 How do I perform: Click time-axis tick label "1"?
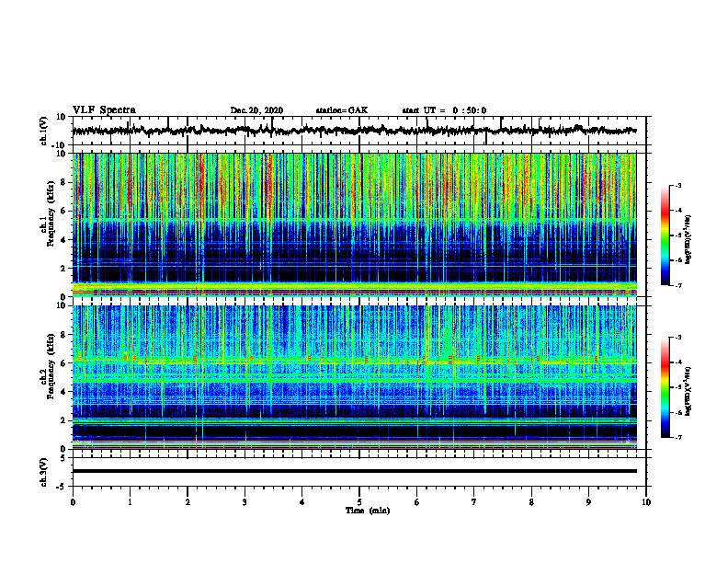pos(130,502)
